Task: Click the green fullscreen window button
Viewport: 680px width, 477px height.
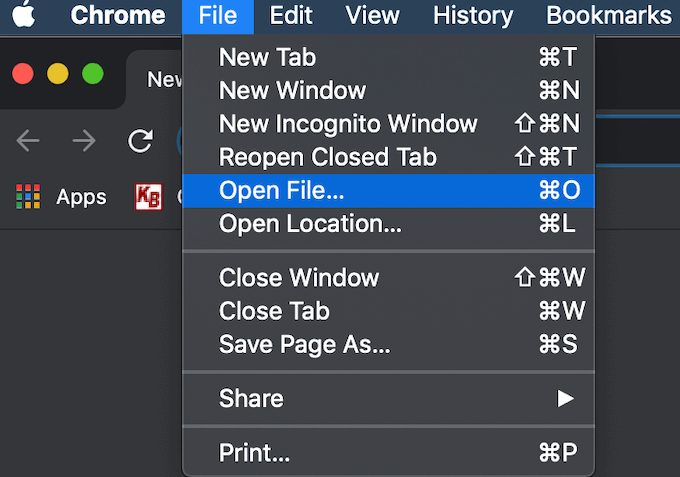Action: point(92,74)
